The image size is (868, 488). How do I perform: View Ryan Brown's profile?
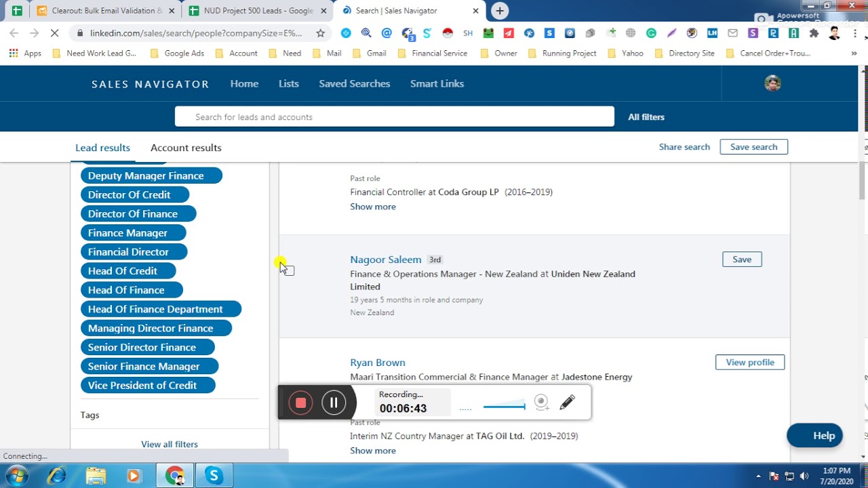coord(750,362)
